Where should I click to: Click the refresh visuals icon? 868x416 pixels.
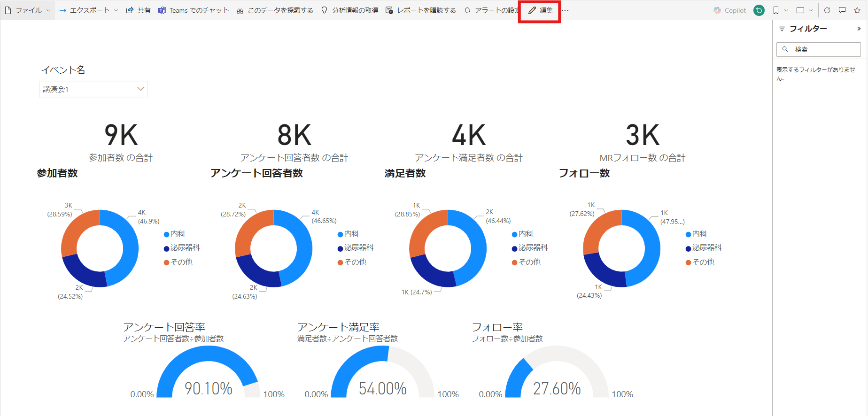827,10
